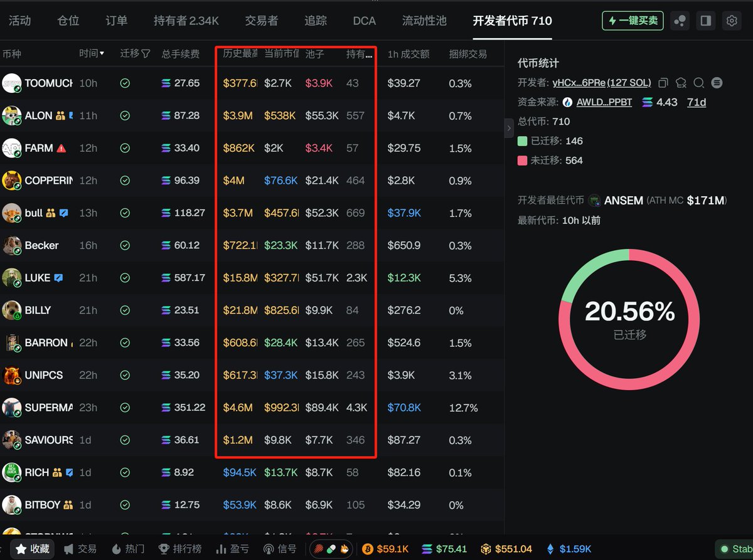
Task: Click the BILLY dog avatar
Action: tap(12, 310)
